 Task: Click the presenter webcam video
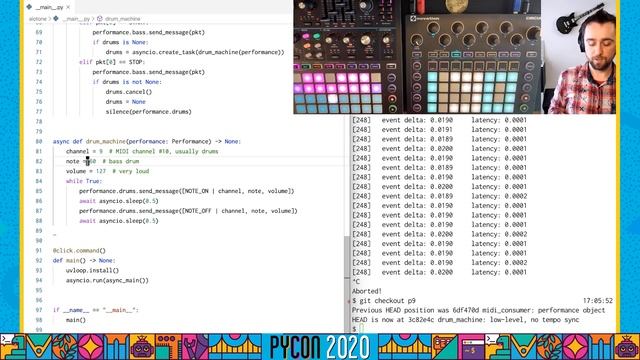coord(578,57)
